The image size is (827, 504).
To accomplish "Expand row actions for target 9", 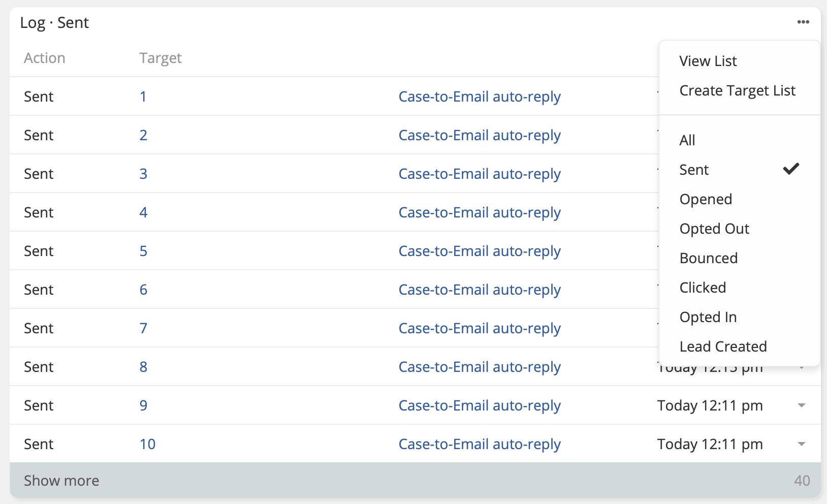I will [x=801, y=405].
